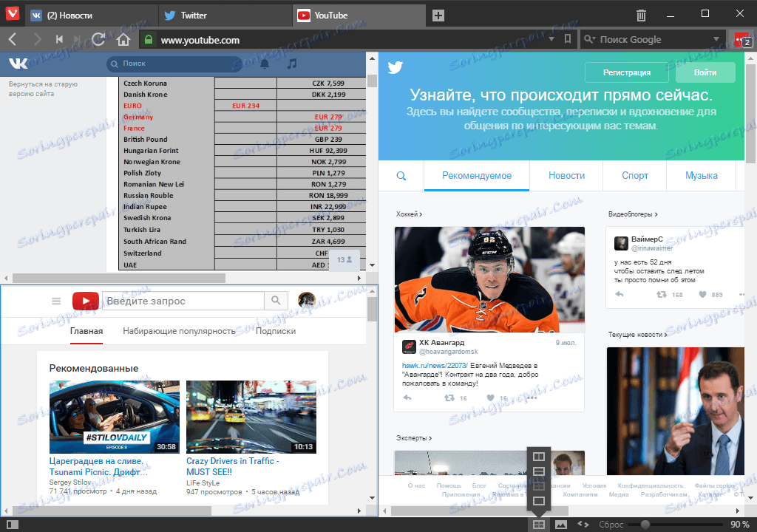The width and height of the screenshot is (757, 532).
Task: Click the red extension icon with badge 2
Action: [x=741, y=40]
